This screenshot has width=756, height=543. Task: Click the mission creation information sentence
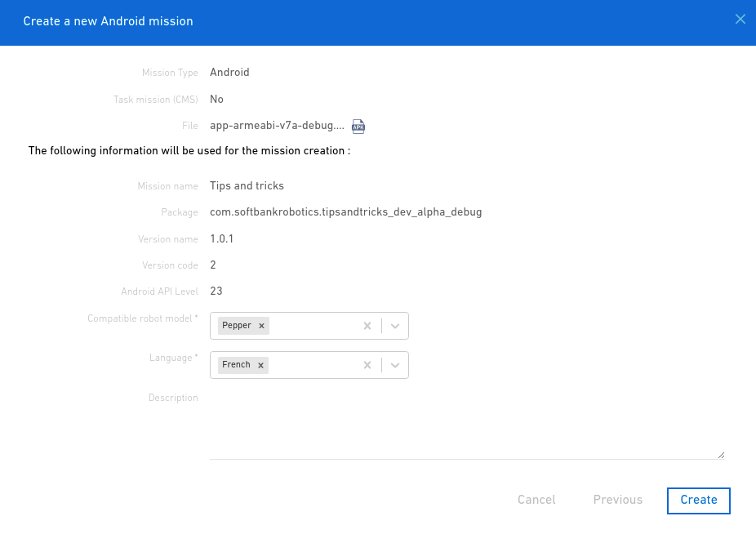(x=189, y=151)
